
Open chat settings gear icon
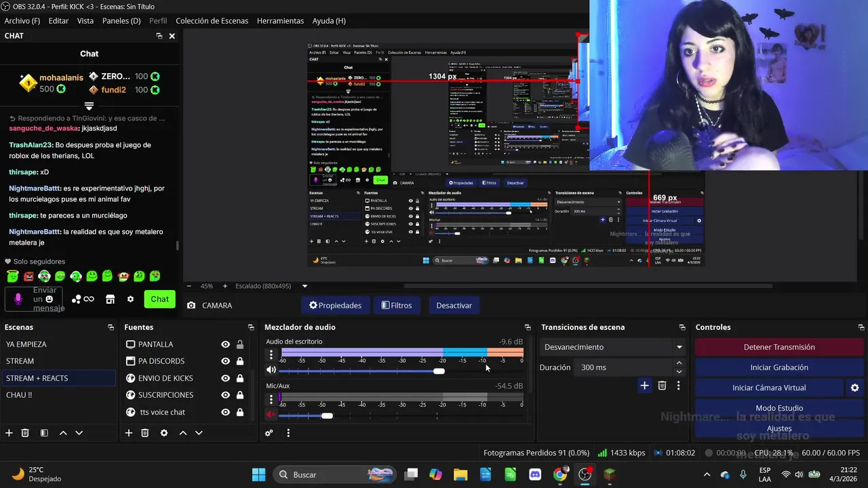tap(130, 299)
